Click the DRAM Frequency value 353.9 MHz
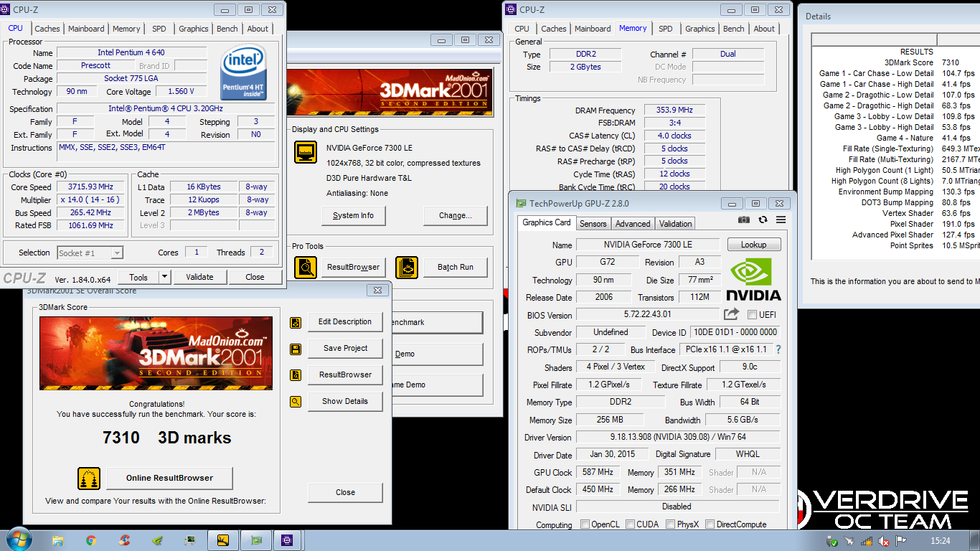Image resolution: width=980 pixels, height=551 pixels. point(674,110)
